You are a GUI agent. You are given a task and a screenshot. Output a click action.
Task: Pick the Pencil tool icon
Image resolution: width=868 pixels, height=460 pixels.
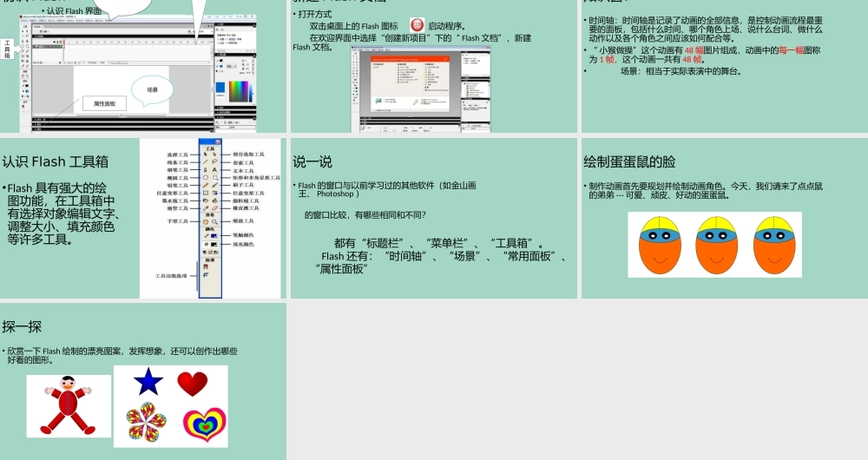pos(206,185)
